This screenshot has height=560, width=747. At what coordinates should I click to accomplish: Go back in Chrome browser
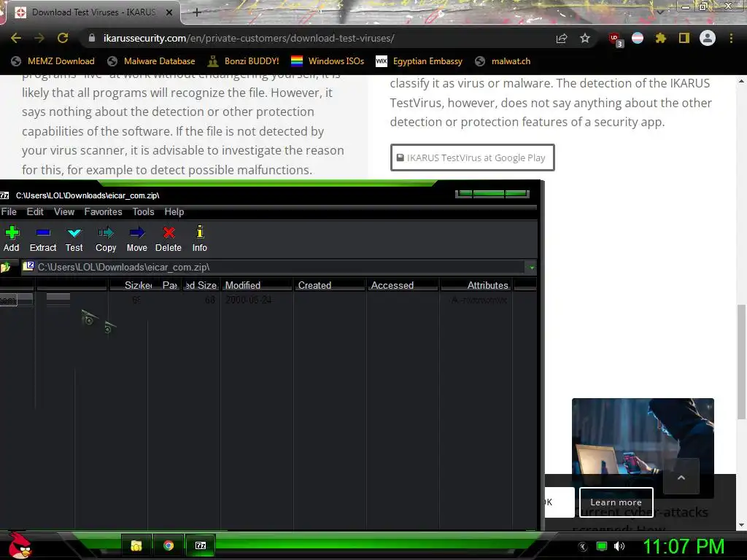coord(16,38)
